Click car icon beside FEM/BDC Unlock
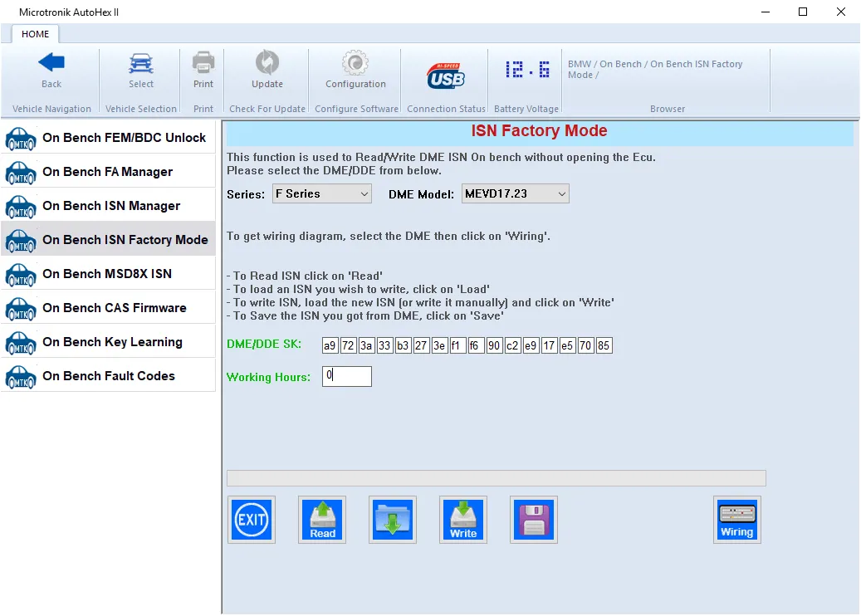The height and width of the screenshot is (616, 861). point(21,139)
